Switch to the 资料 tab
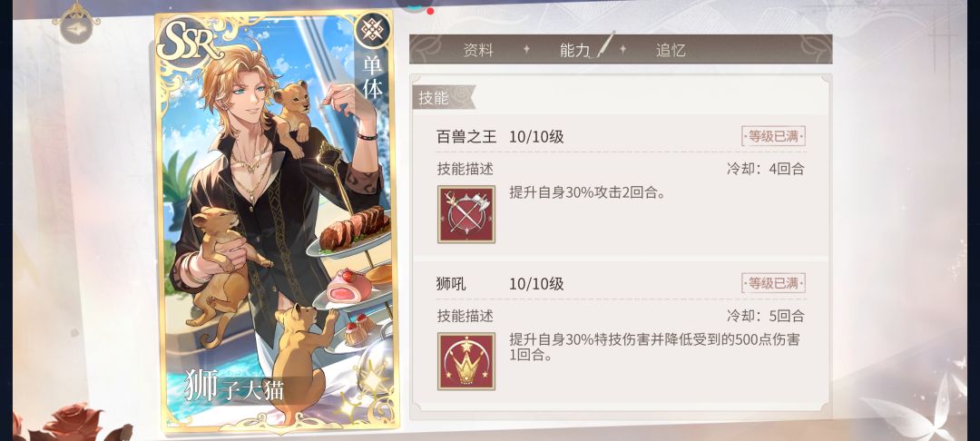 [x=478, y=51]
